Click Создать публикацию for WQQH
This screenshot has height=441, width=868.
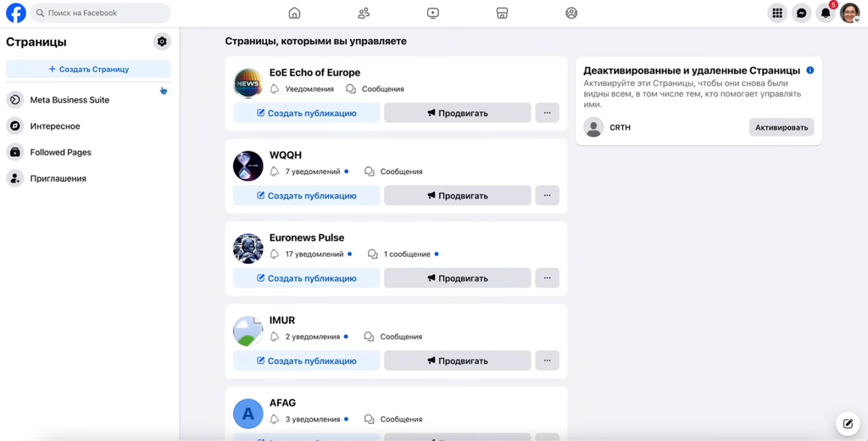[306, 196]
